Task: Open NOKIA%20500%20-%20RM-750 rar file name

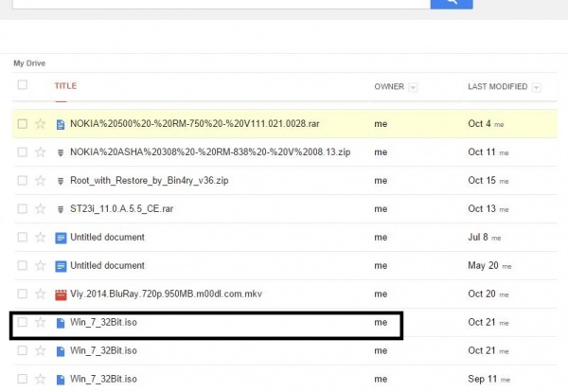Action: coord(195,124)
